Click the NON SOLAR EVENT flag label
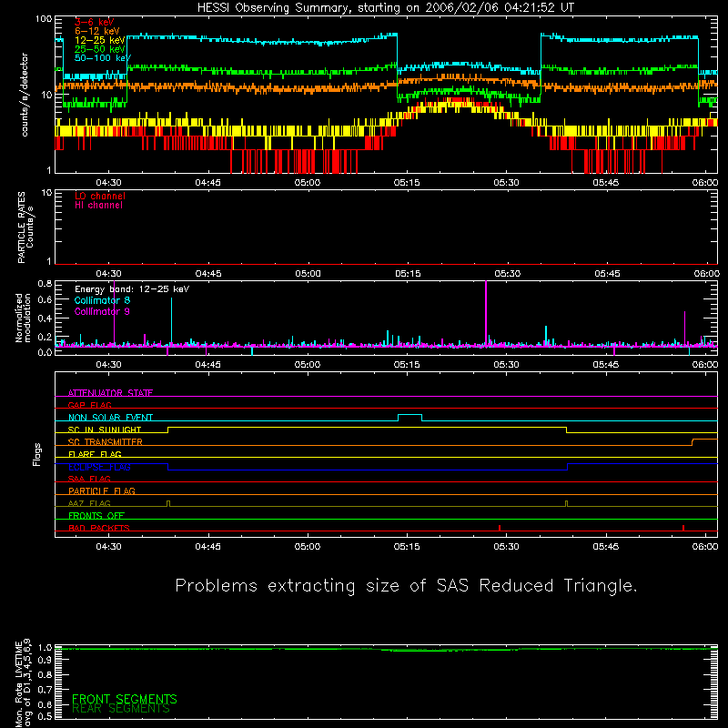This screenshot has width=728, height=728. (110, 418)
